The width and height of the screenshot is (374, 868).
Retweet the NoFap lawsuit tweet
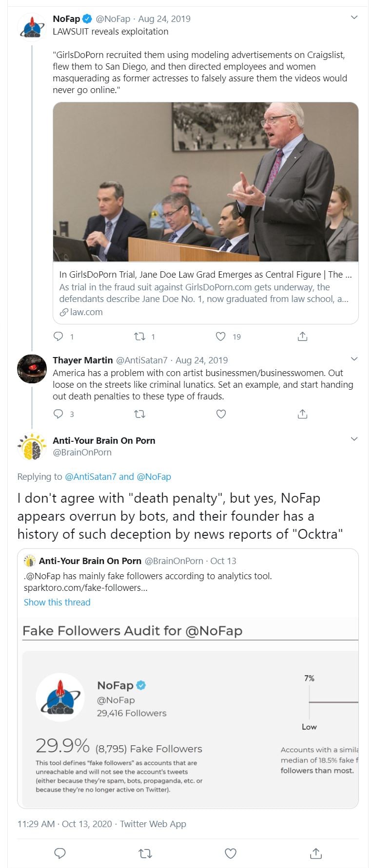click(x=140, y=337)
